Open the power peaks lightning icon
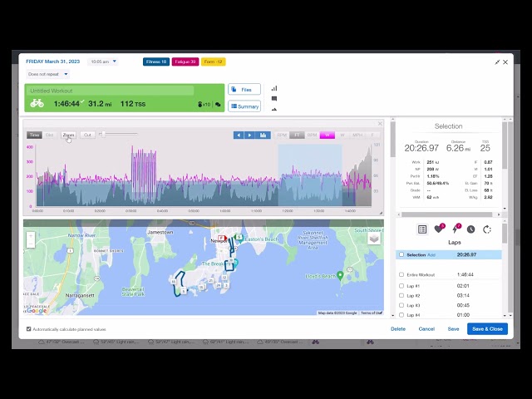The height and width of the screenshot is (399, 532). (456, 229)
